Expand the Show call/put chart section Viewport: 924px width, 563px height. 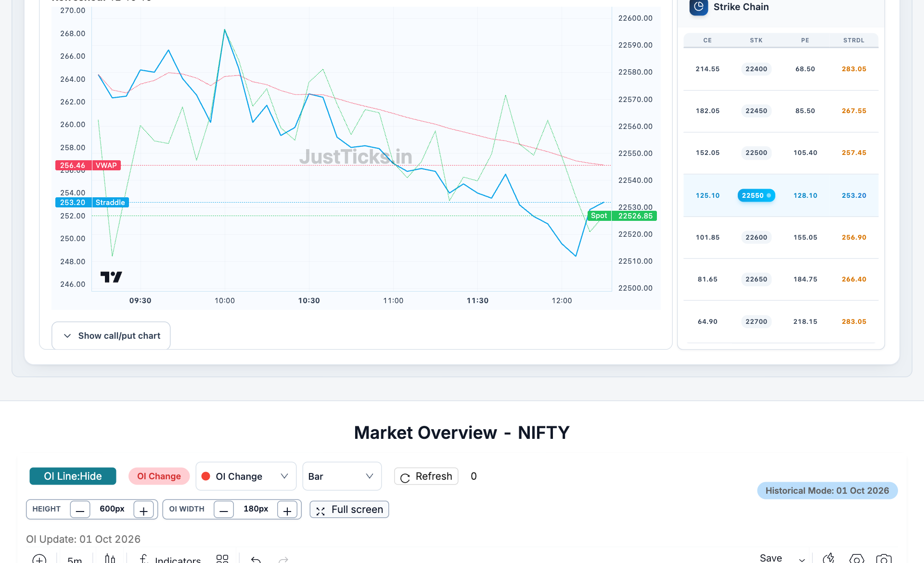pyautogui.click(x=111, y=336)
